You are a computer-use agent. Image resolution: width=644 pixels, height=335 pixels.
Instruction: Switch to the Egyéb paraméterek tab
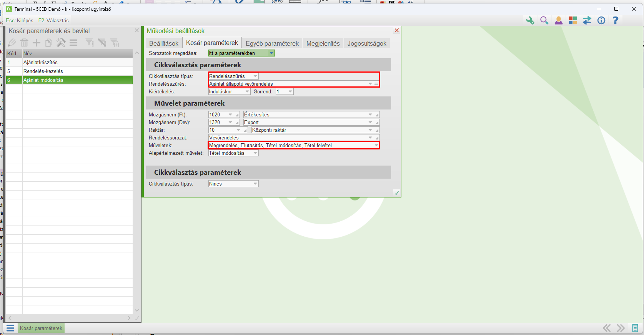tap(272, 43)
